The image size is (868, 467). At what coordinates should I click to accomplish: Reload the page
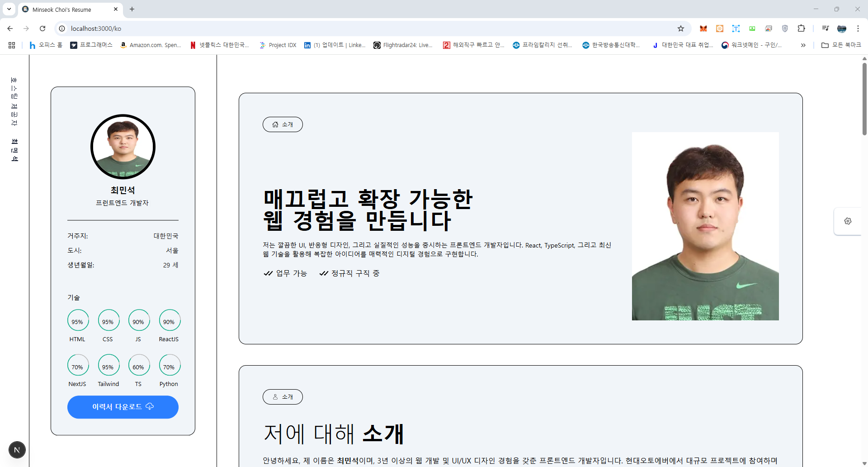(x=42, y=29)
